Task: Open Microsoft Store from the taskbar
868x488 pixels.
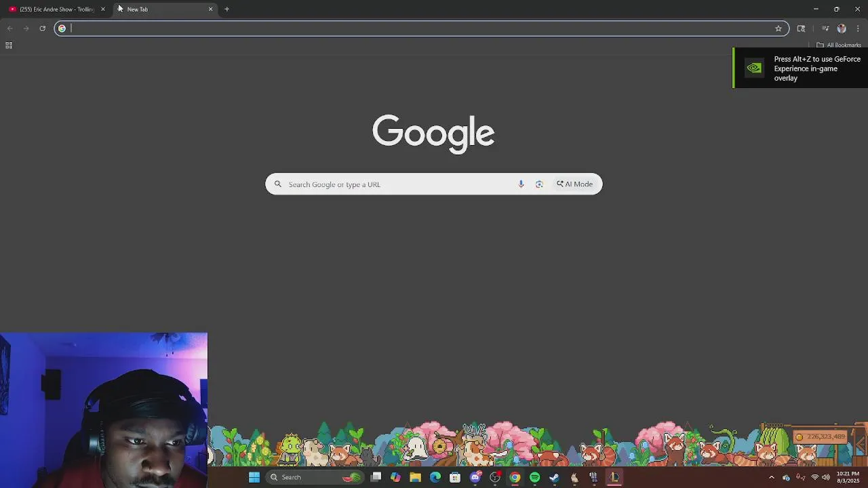Action: pyautogui.click(x=455, y=477)
